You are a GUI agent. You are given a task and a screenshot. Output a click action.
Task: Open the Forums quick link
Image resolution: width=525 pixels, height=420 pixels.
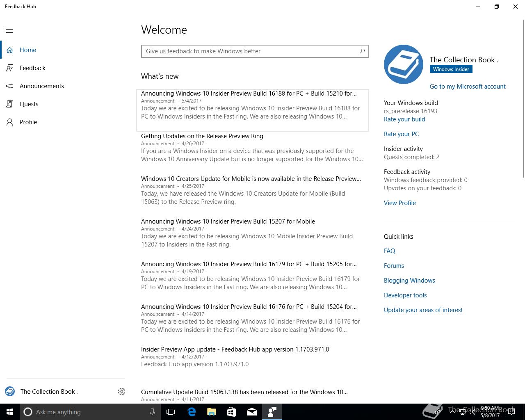(x=394, y=266)
